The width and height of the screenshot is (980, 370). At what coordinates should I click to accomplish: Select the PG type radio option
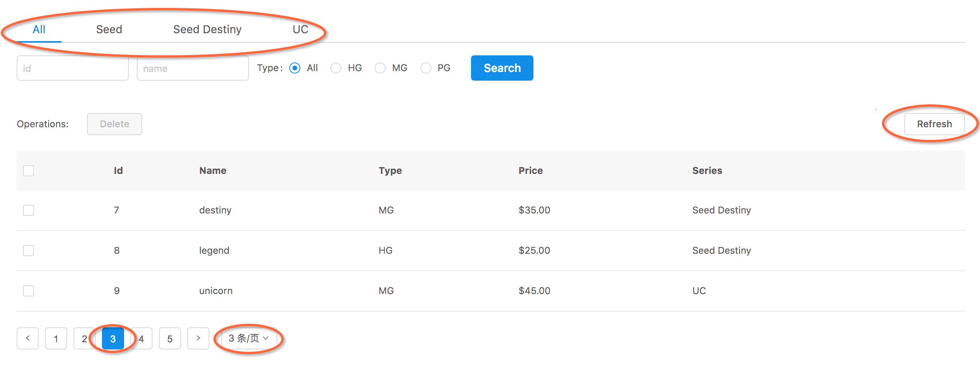click(426, 68)
